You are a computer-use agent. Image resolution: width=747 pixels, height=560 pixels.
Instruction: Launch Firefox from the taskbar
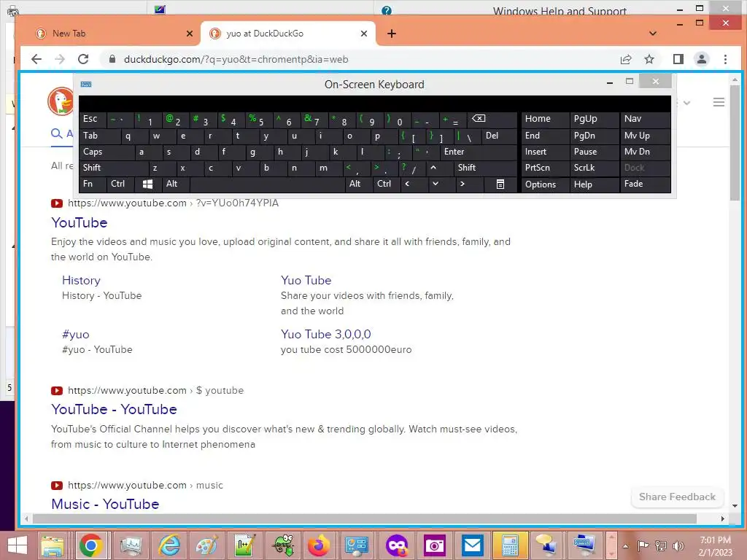[x=319, y=545]
